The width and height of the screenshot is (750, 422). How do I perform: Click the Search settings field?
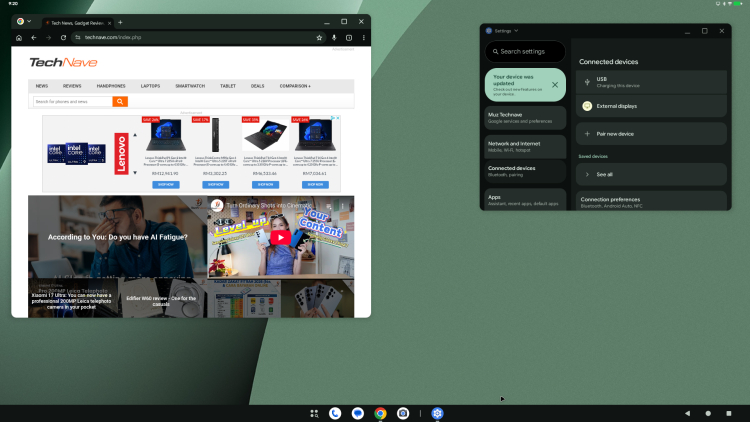coord(525,52)
